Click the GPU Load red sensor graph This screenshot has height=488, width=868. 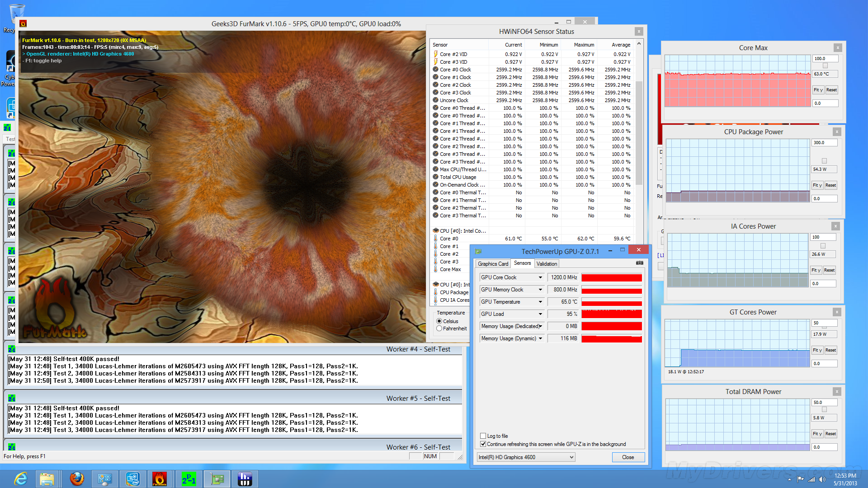click(x=612, y=314)
